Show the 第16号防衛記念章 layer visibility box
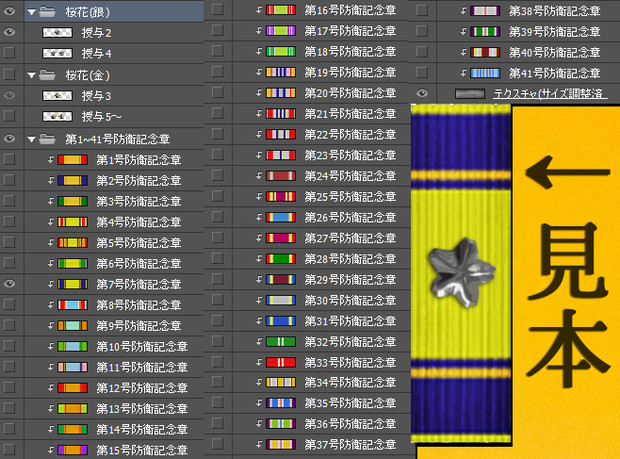 [x=217, y=9]
